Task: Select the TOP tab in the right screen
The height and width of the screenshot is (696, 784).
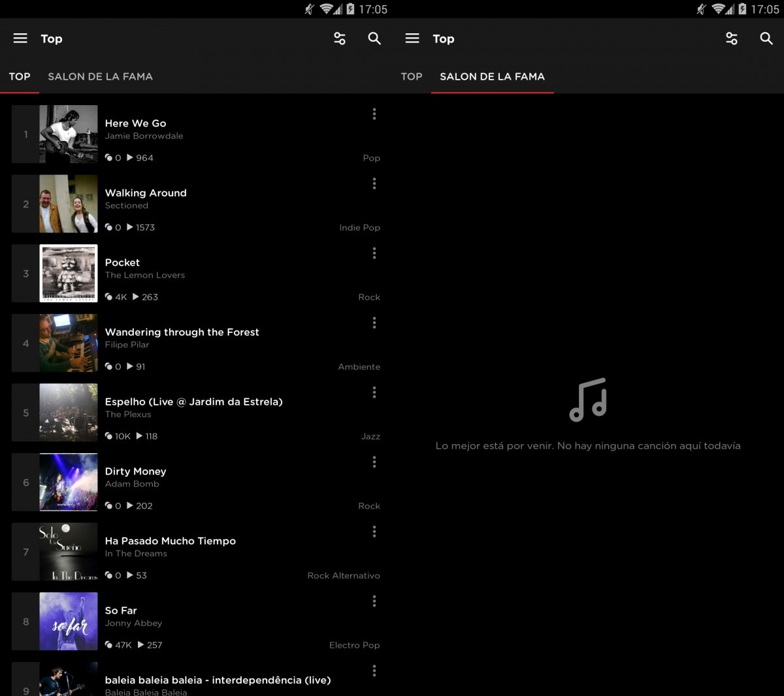Action: [x=412, y=76]
